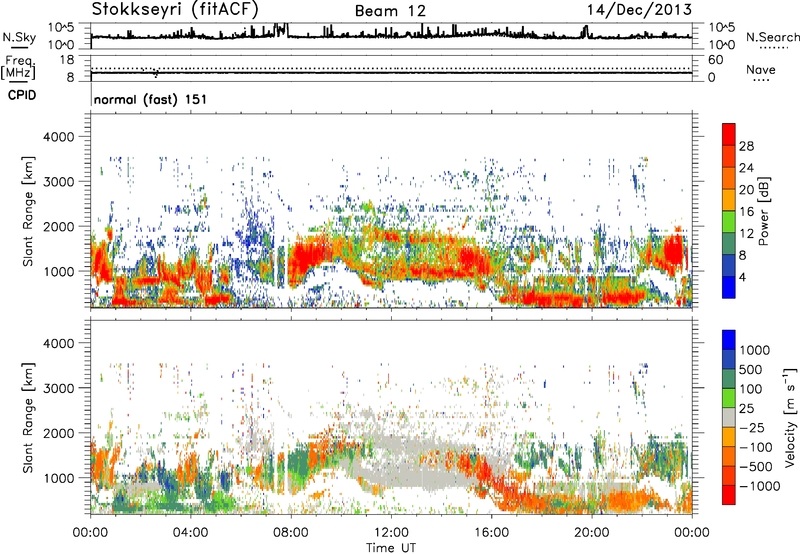The image size is (800, 554).
Task: Click the '3000' tick of the velocity panel
Action: tap(59, 388)
